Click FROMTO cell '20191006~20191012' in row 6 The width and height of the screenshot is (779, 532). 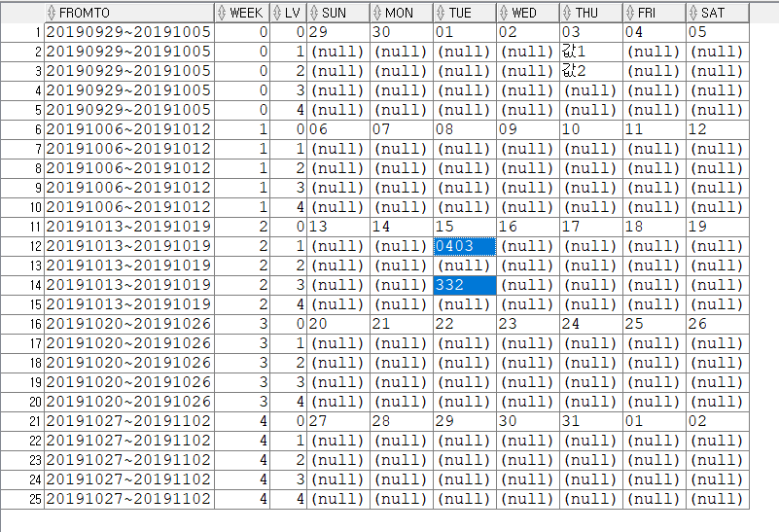click(x=129, y=129)
